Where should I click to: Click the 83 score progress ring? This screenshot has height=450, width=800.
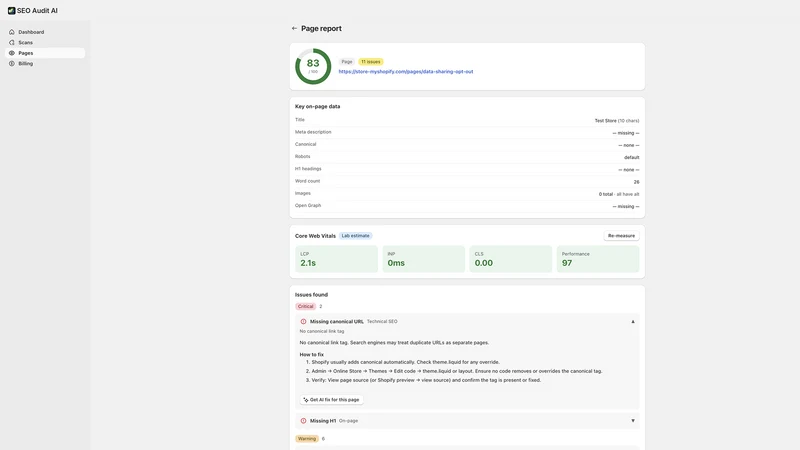313,66
